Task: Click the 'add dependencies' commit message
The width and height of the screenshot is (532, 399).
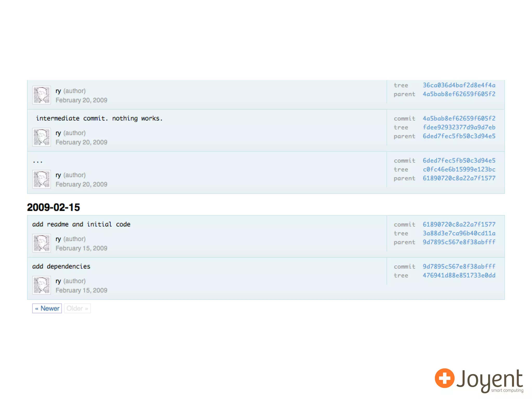Action: (x=61, y=267)
